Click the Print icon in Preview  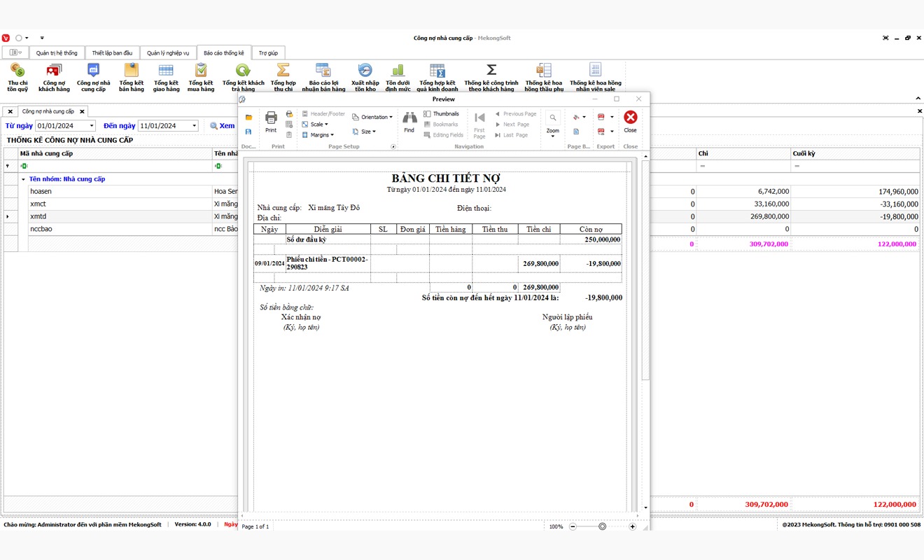[271, 120]
